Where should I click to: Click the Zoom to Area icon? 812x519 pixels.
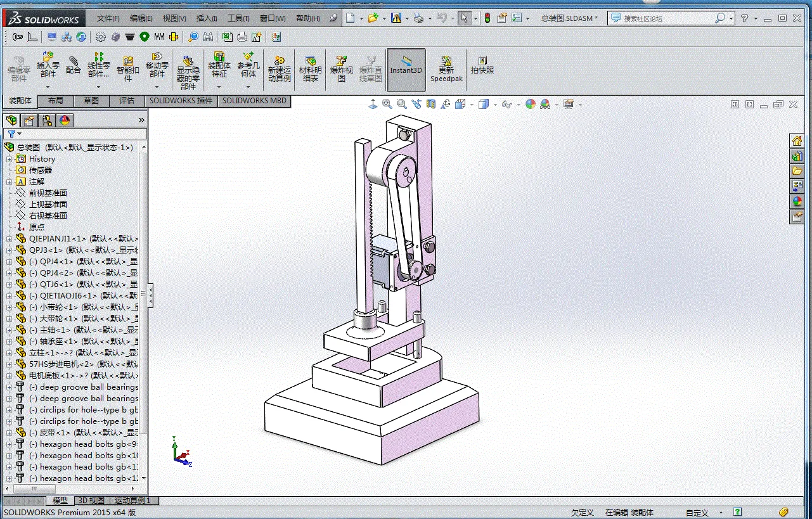pyautogui.click(x=401, y=104)
